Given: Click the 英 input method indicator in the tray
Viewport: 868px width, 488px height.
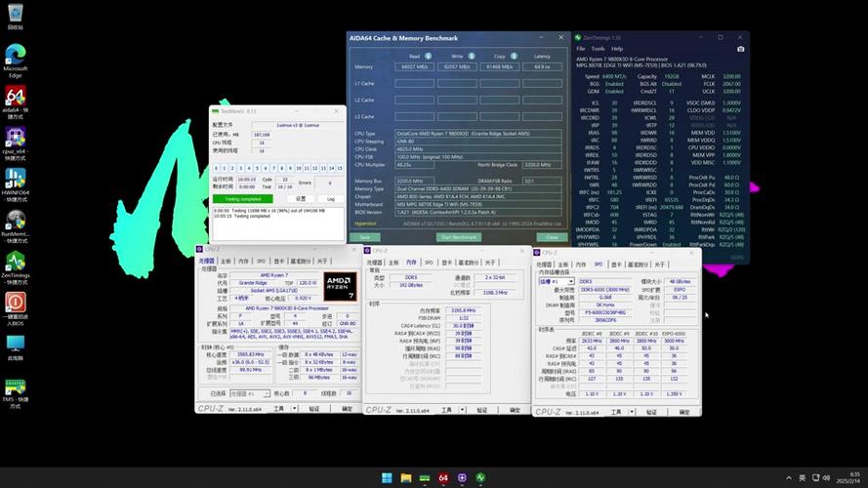Looking at the screenshot, I should click(803, 477).
